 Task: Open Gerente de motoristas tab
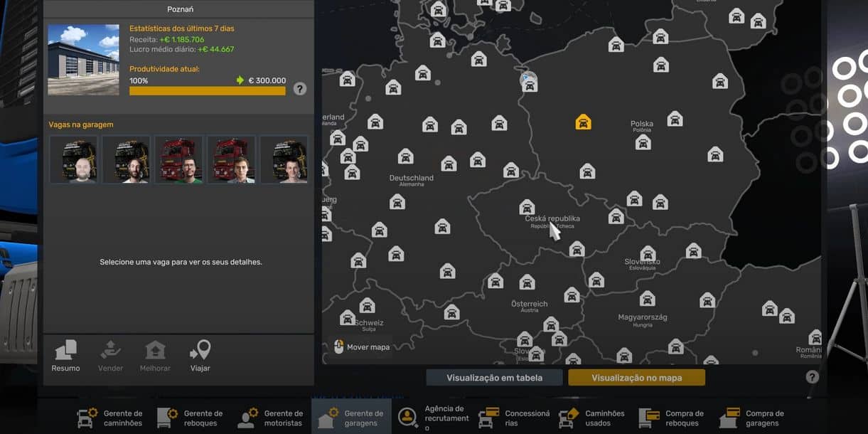click(x=271, y=418)
